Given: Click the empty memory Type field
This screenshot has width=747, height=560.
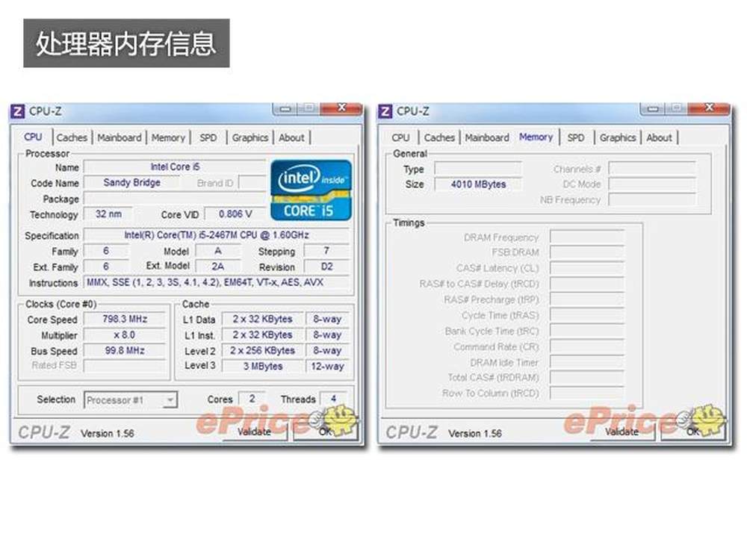Looking at the screenshot, I should 478,169.
